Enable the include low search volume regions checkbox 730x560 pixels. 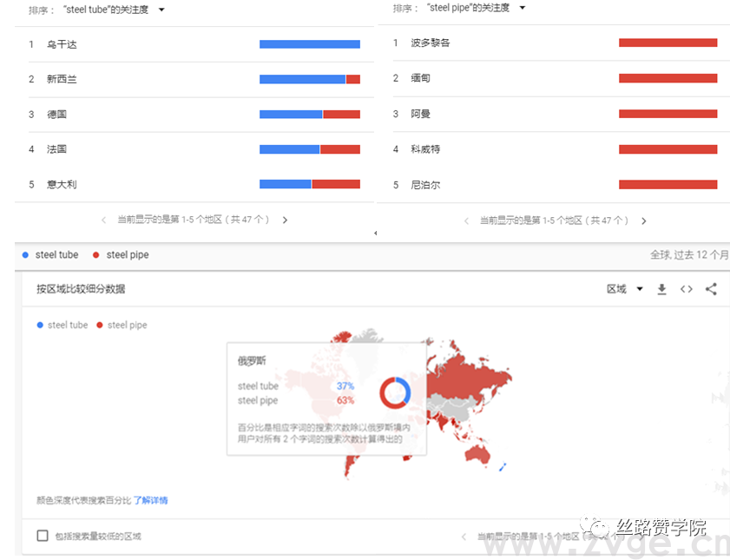(43, 536)
